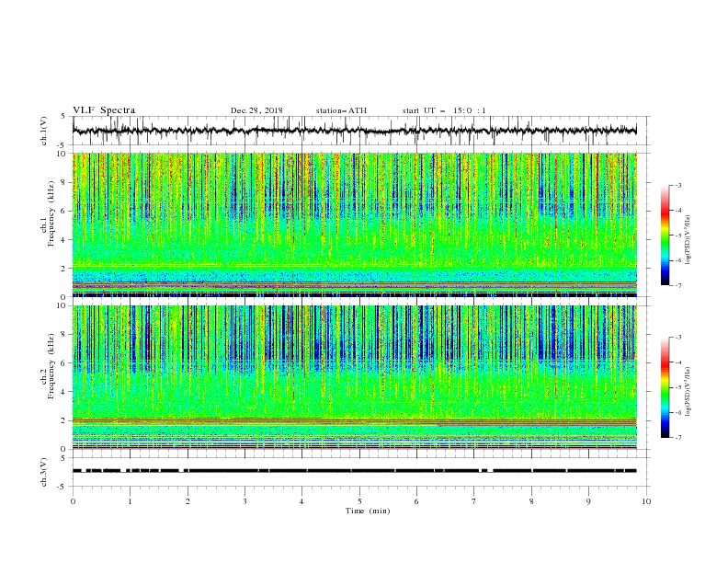The height and width of the screenshot is (563, 728).
Task: Click the "-7" tick on lower colorbar
Action: pos(677,438)
